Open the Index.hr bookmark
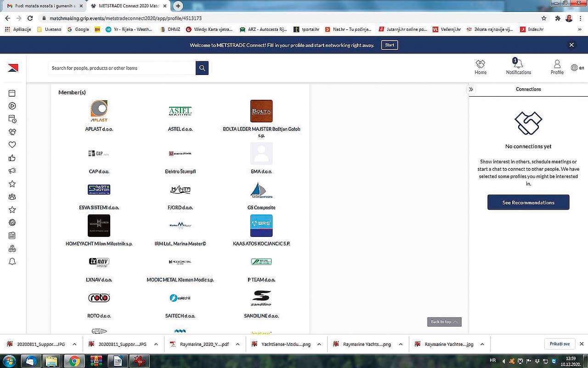This screenshot has height=368, width=588. click(531, 29)
